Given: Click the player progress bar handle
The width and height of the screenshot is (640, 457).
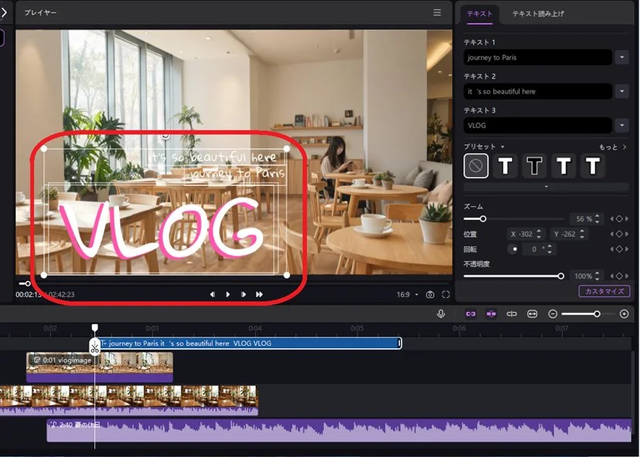Looking at the screenshot, I should pos(27,284).
